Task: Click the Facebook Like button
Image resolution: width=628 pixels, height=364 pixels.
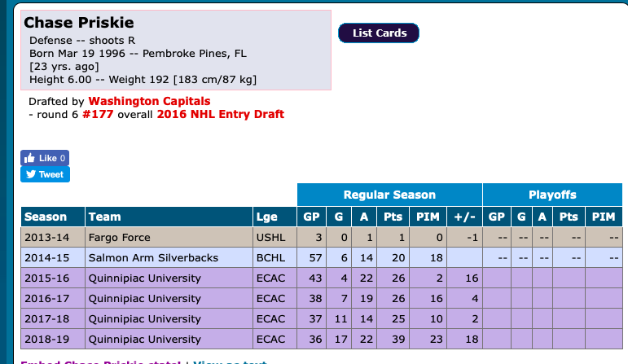Action: [45, 158]
